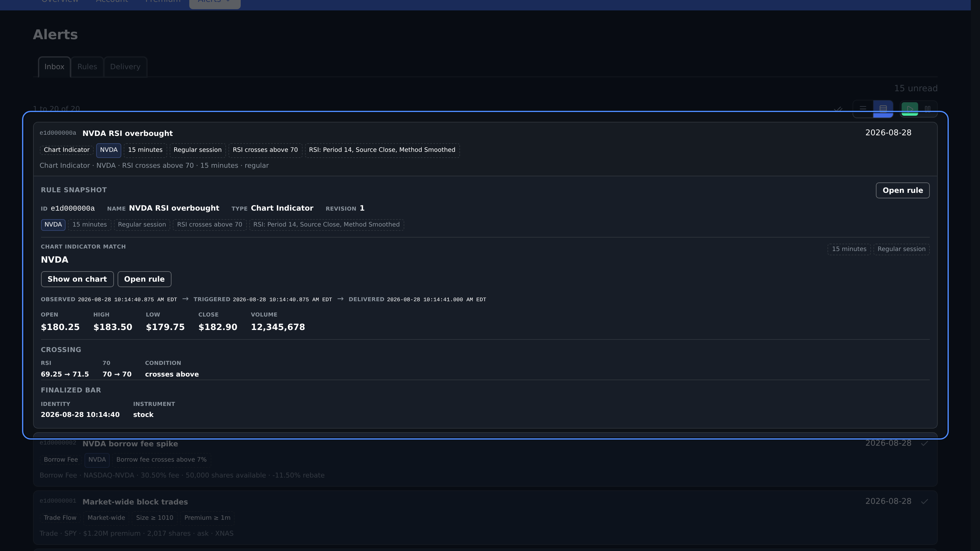The image size is (980, 551).
Task: Click 'RSI crosses above 70' header tag
Action: [265, 150]
